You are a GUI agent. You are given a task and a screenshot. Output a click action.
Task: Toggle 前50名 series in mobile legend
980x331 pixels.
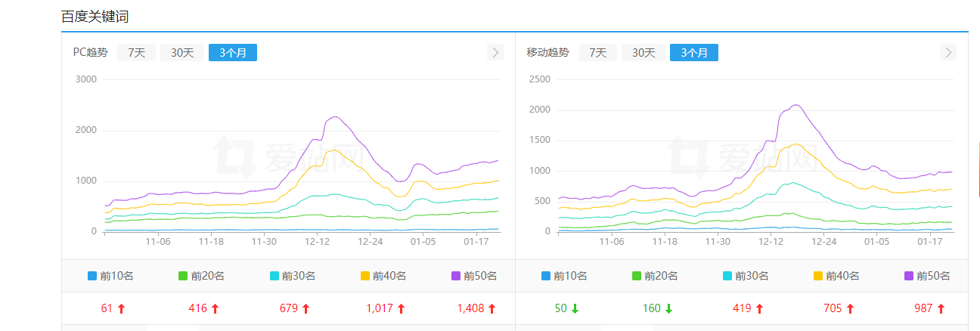[x=927, y=276]
